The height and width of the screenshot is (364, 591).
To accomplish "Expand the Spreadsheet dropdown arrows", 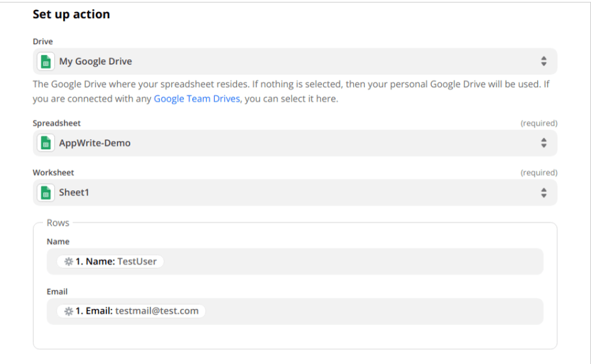I will pyautogui.click(x=543, y=143).
